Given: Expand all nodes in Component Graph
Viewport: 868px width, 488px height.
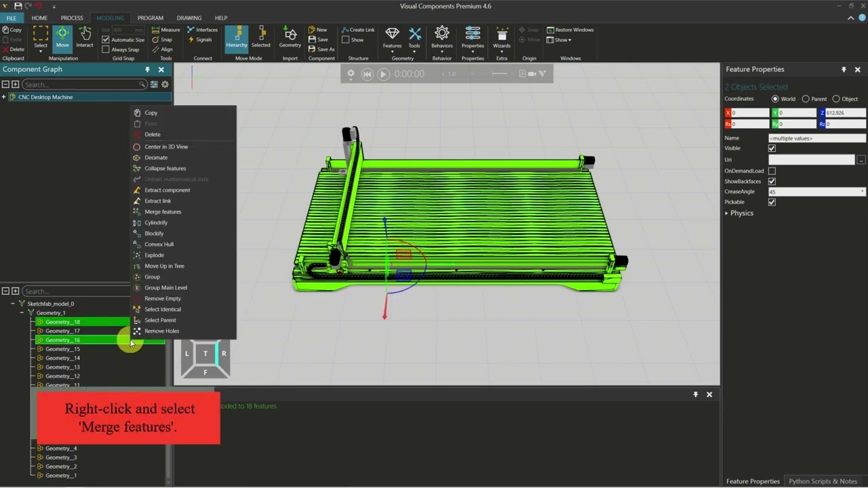Looking at the screenshot, I should (15, 85).
